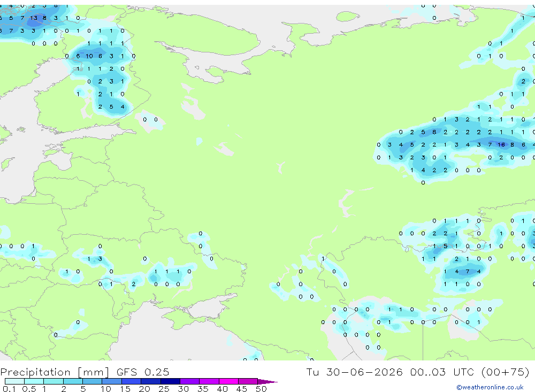Select the magenta 40–45 mm legend swatch
This screenshot has height=392, width=535.
tap(228, 381)
